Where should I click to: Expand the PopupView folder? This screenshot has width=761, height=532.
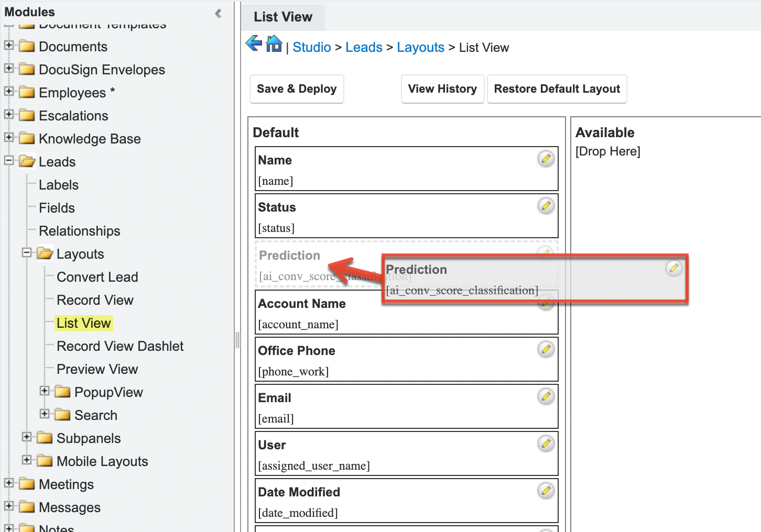coord(45,391)
